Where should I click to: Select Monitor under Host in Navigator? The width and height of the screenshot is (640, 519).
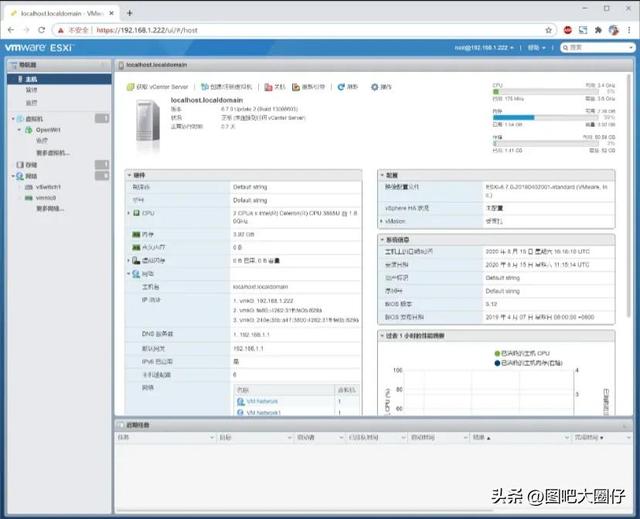coord(31,102)
